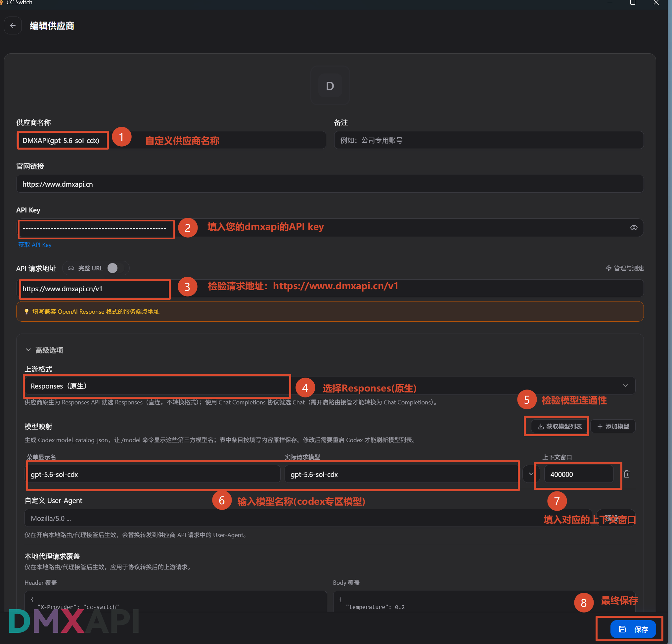Edit the 实际请求模型 field gpt-5.6-sol-cdx

(x=401, y=474)
